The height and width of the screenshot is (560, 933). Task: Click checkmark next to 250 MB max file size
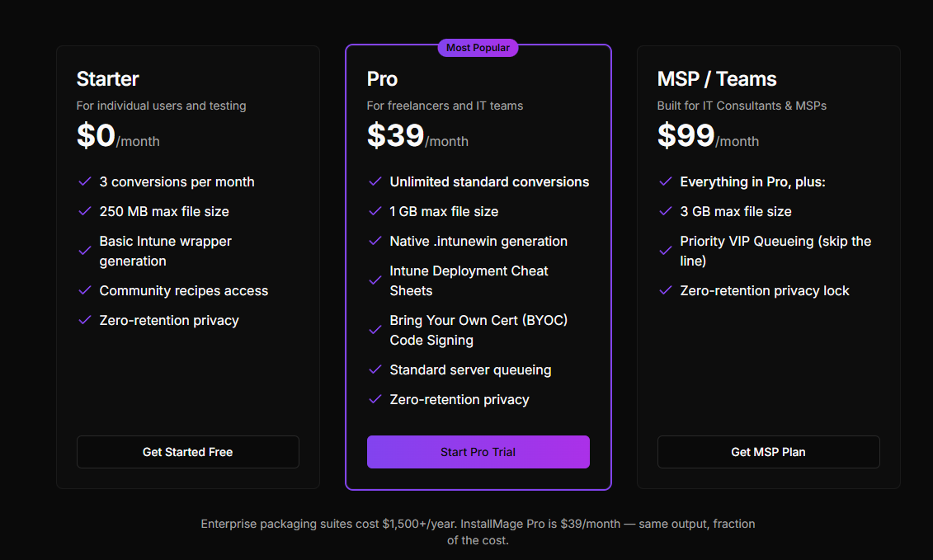(x=84, y=211)
